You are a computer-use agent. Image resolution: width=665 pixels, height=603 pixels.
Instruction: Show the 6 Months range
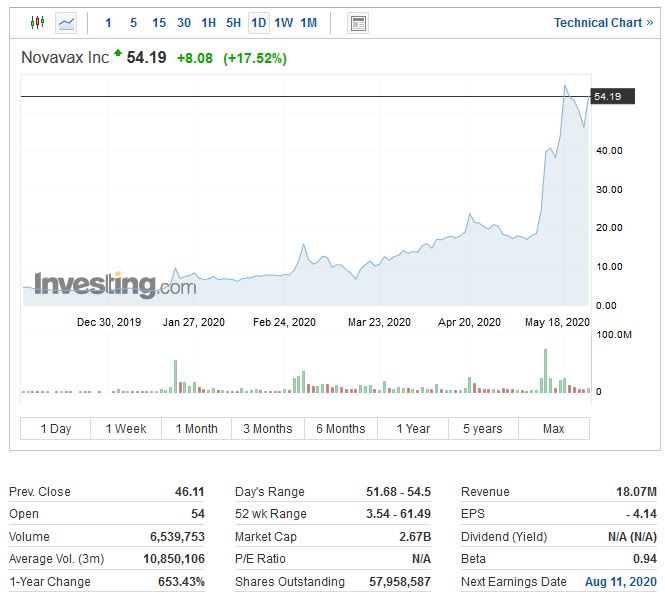341,429
